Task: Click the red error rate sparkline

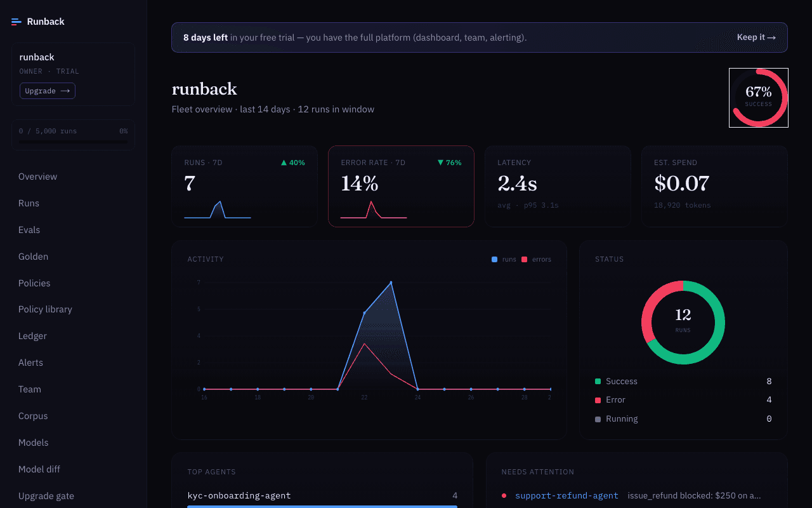Action: pos(374,210)
